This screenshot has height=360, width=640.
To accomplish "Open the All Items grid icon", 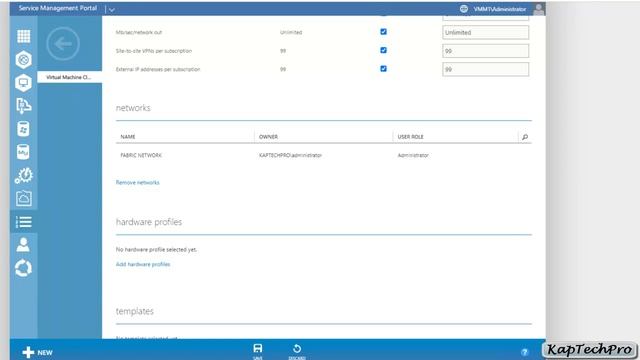I will [x=24, y=36].
